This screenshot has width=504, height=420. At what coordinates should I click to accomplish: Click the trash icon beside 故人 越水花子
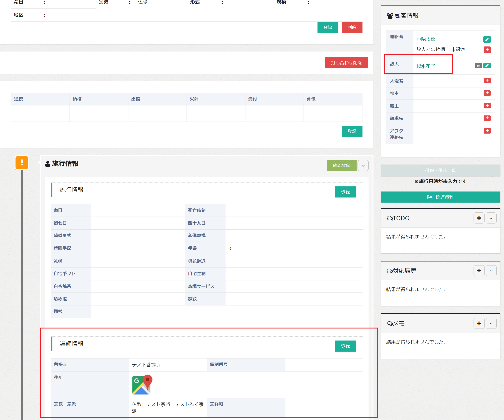pos(478,66)
